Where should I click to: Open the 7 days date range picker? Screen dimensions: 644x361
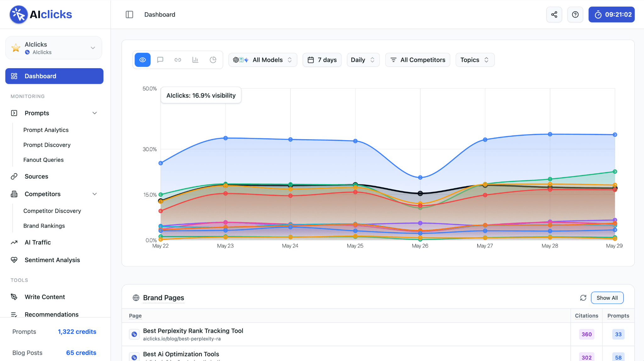pyautogui.click(x=322, y=60)
